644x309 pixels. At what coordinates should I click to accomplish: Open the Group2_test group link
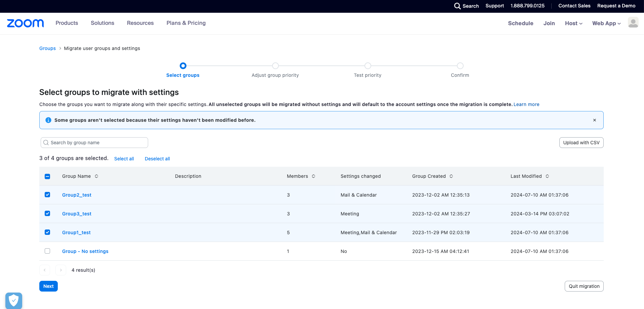(x=77, y=195)
